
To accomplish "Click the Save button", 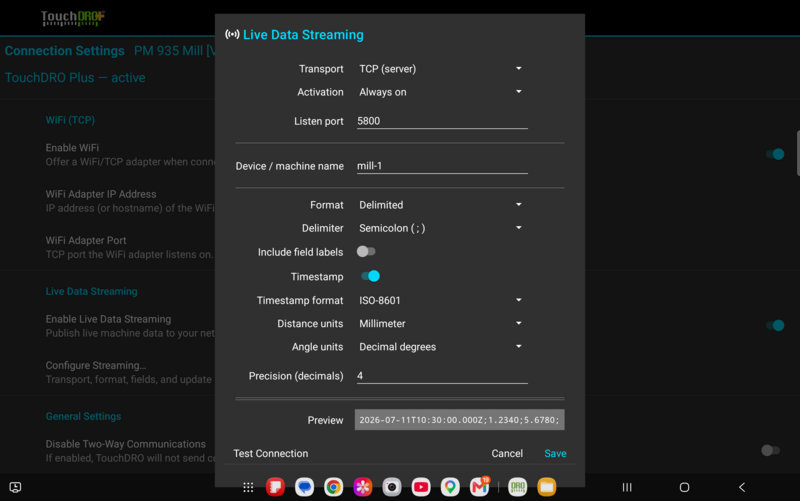I will click(x=555, y=454).
